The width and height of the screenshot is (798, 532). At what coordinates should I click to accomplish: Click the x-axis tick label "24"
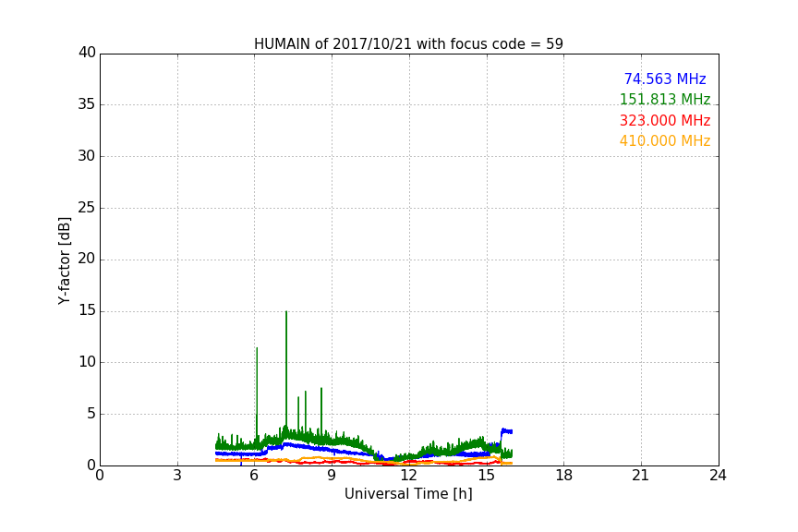(x=718, y=476)
